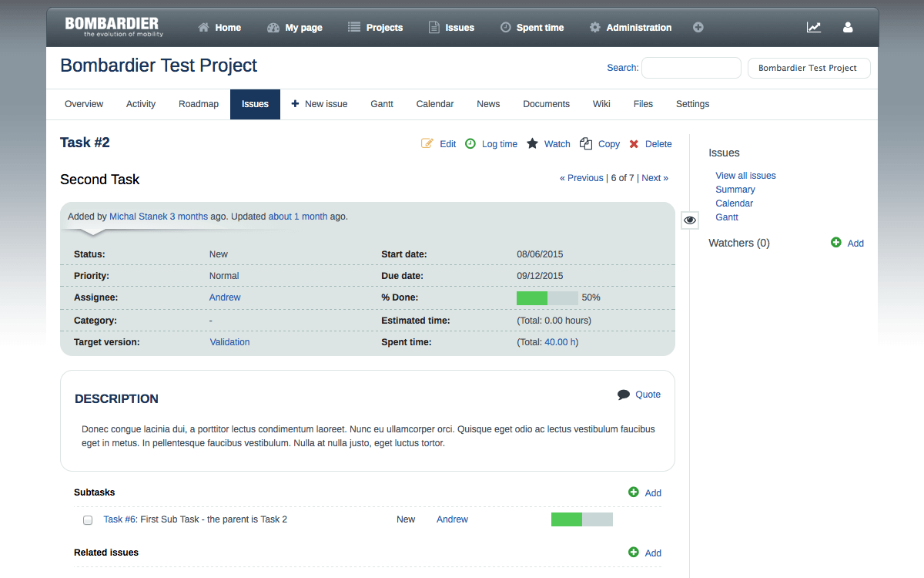Click the Search label link
The height and width of the screenshot is (578, 924).
click(x=622, y=68)
